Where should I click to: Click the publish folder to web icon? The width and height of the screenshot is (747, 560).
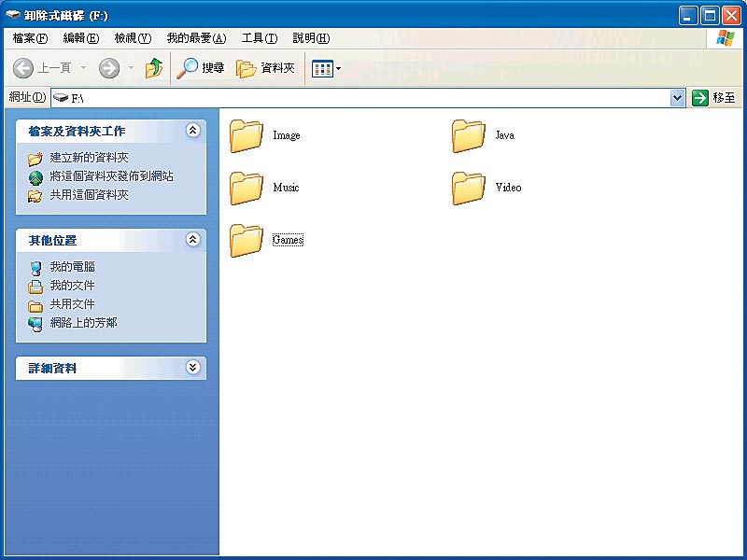35,177
